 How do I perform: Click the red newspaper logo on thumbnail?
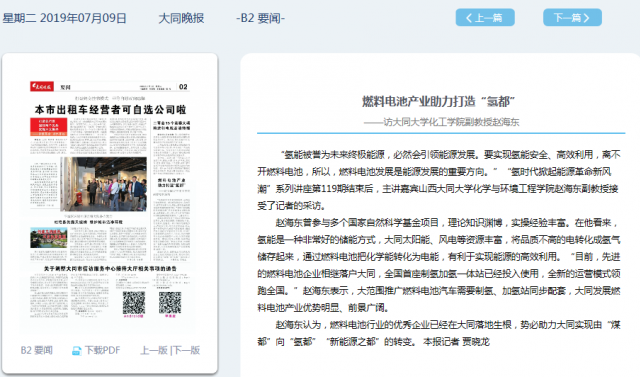(42, 86)
